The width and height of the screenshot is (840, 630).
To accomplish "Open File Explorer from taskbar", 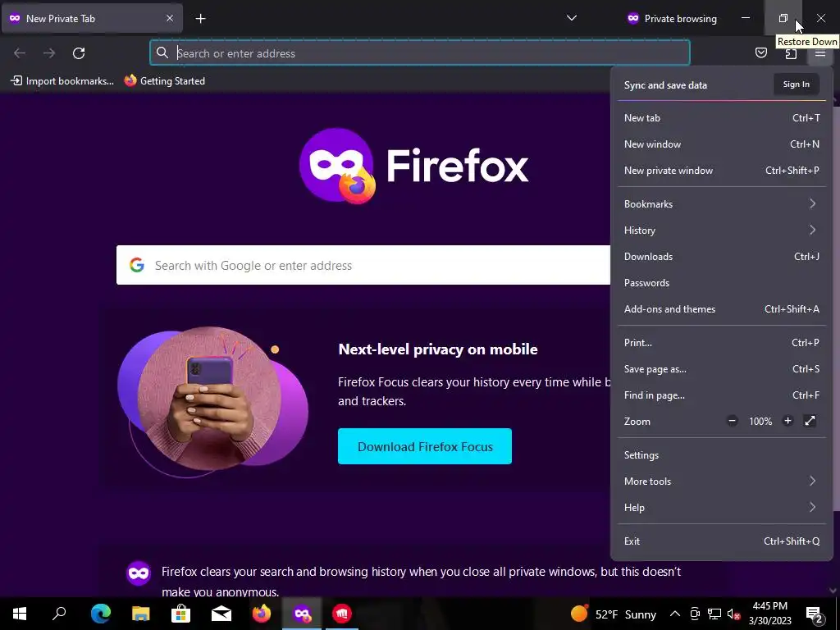I will point(141,614).
